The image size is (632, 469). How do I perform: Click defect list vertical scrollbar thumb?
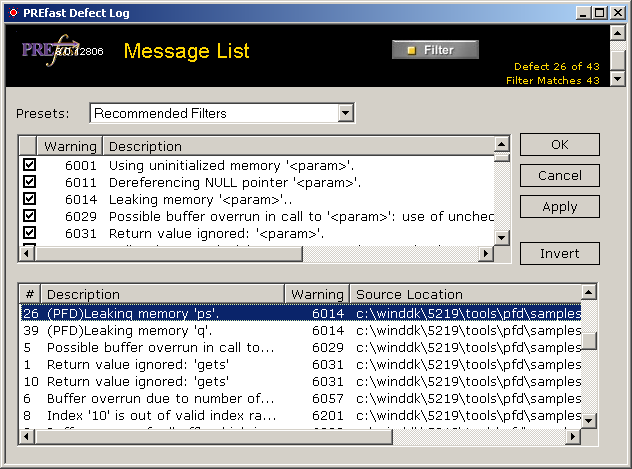588,341
